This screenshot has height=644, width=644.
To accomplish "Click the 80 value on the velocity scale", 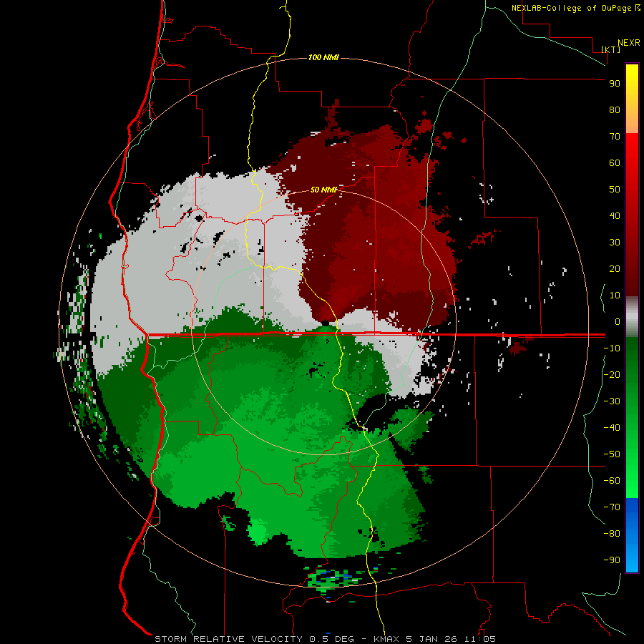I will coord(615,110).
